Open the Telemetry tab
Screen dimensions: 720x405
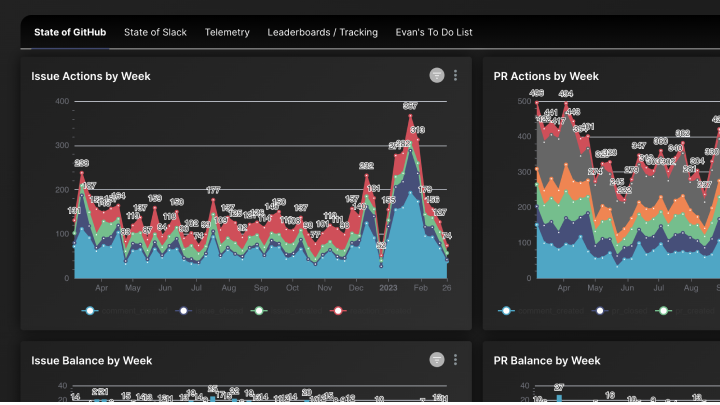point(227,32)
